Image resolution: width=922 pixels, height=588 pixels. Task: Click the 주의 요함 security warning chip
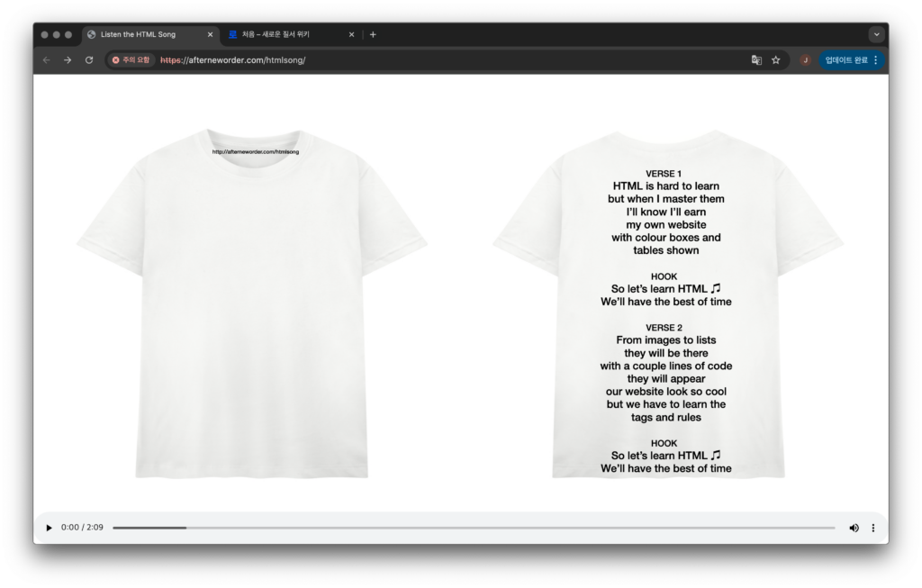pyautogui.click(x=131, y=60)
